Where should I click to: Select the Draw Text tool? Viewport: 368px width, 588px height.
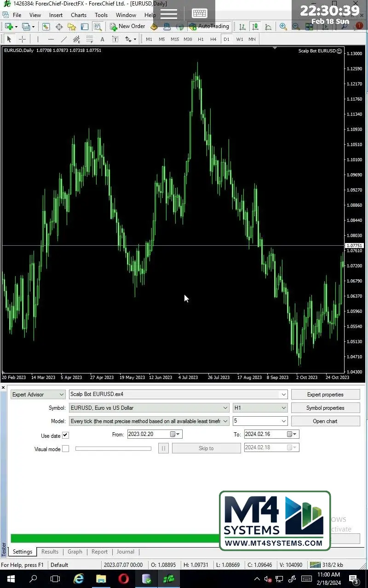(102, 39)
